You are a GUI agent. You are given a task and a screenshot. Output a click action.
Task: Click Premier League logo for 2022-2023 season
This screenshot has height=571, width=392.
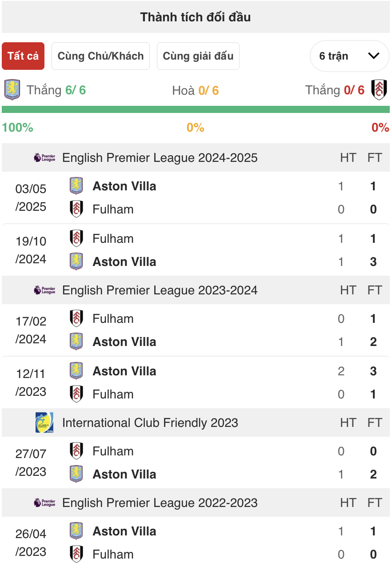44,503
